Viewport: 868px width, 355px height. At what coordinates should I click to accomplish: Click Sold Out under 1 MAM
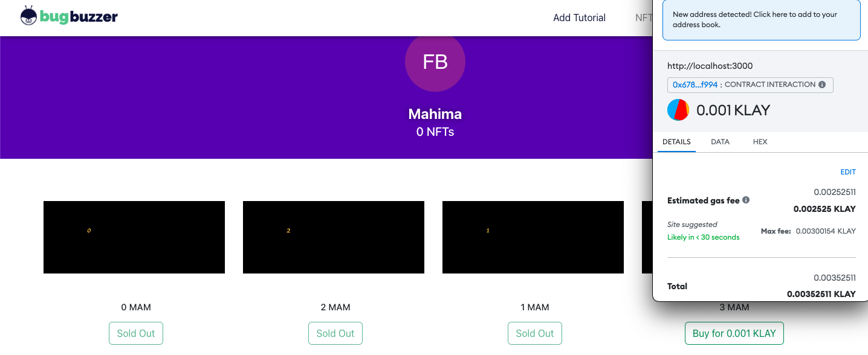[x=534, y=333]
